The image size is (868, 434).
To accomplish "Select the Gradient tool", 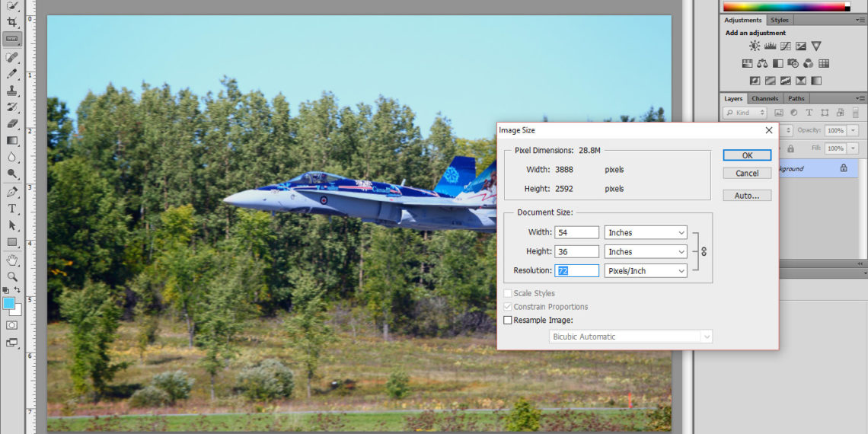I will click(x=11, y=141).
